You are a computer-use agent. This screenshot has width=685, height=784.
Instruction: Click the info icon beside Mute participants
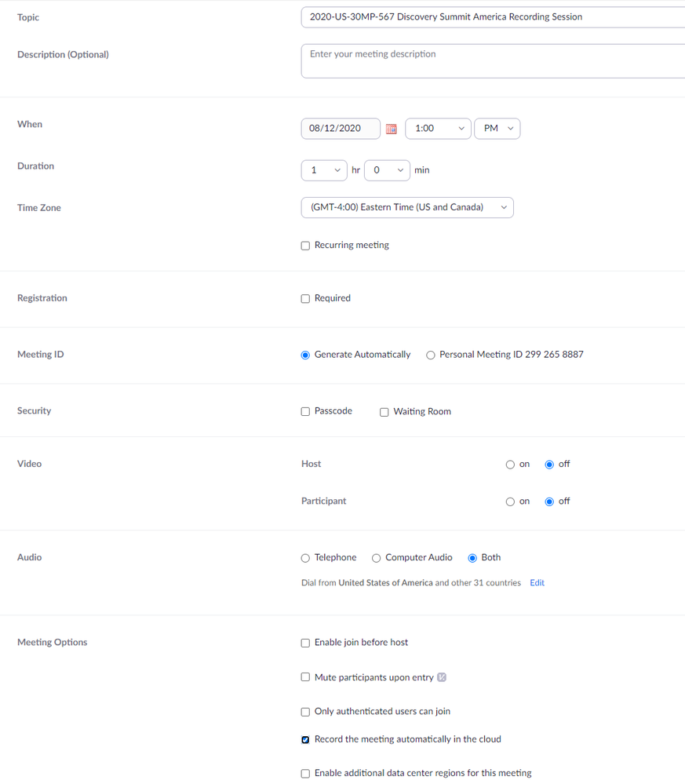click(x=442, y=677)
